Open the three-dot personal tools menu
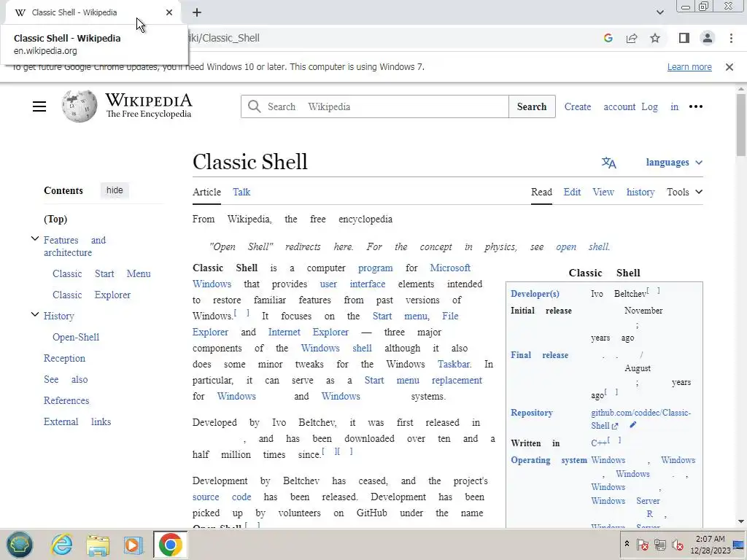 tap(695, 106)
